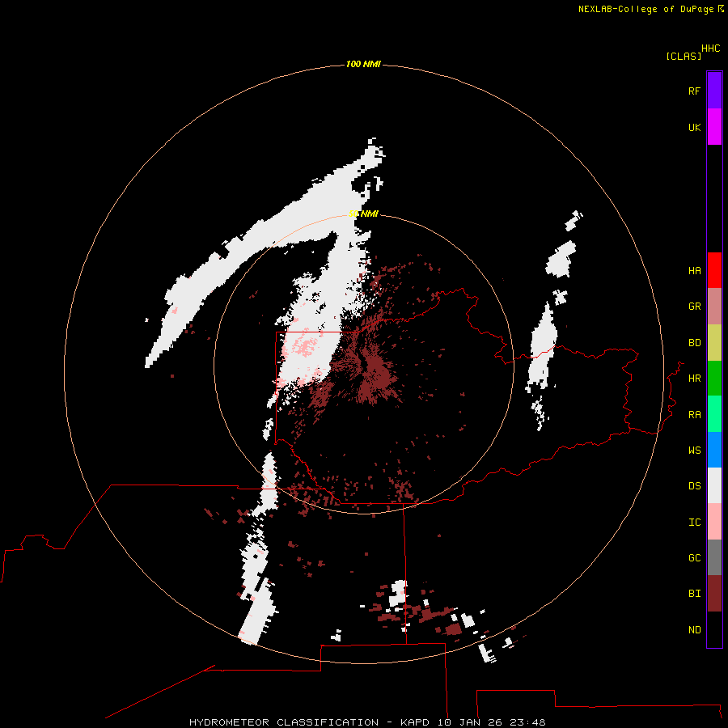This screenshot has width=728, height=728.
Task: Click the GC gray legend swatch
Action: [714, 557]
